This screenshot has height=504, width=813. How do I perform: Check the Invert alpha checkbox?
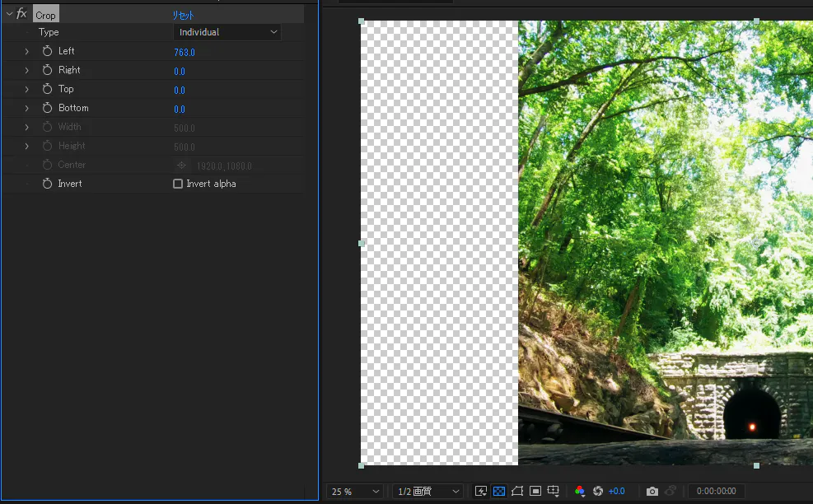(x=178, y=184)
